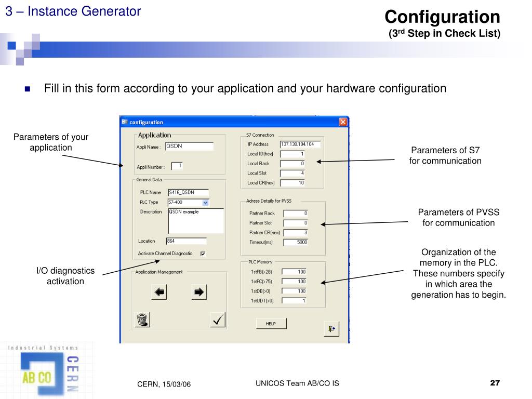Click the 1stFB(>28) field
The height and width of the screenshot is (399, 532).
pyautogui.click(x=294, y=272)
